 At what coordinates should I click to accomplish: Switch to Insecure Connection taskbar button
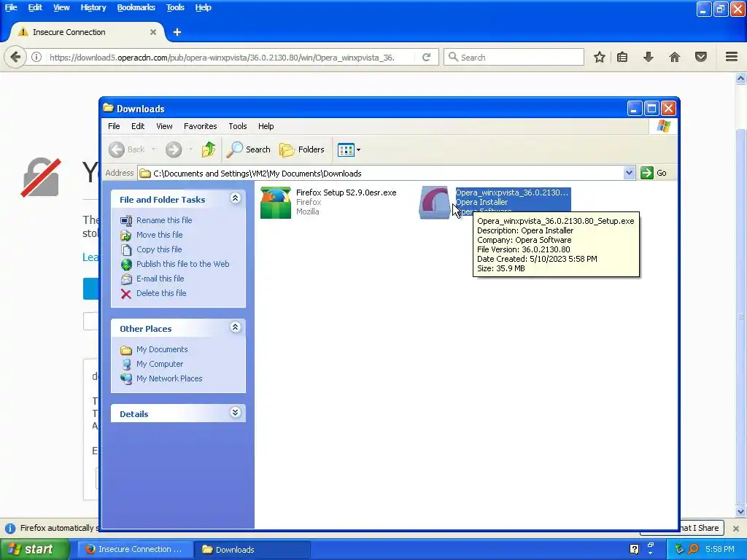135,550
